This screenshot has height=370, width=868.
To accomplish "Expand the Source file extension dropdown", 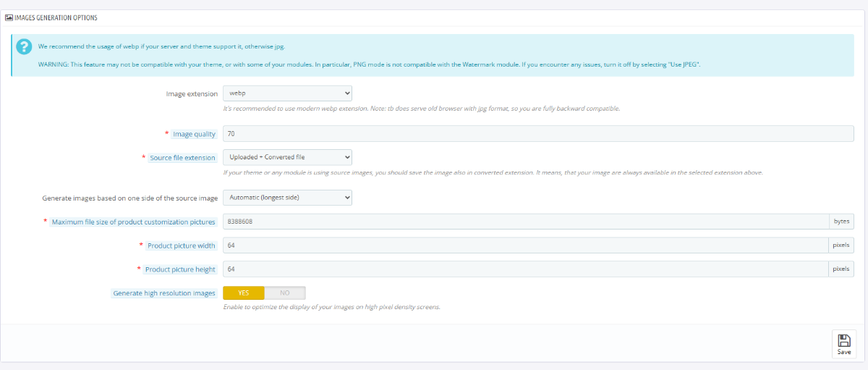I will pyautogui.click(x=287, y=157).
